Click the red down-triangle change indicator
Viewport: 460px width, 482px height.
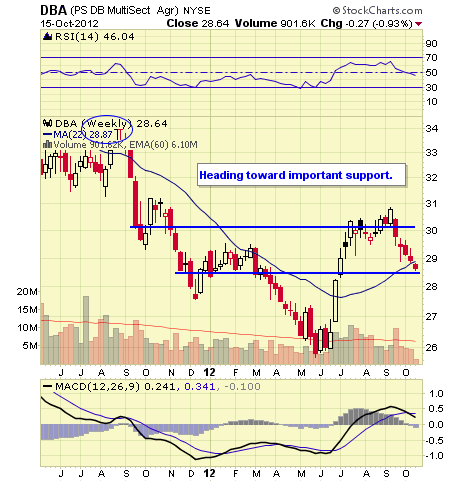click(x=419, y=24)
